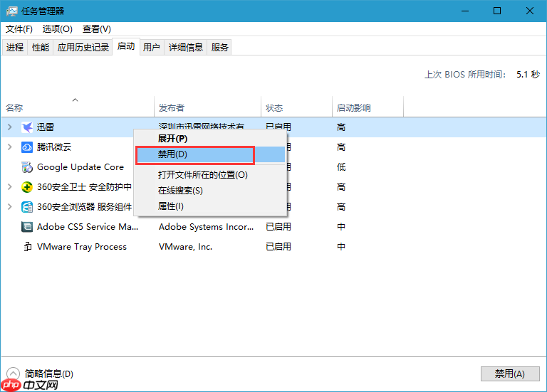The height and width of the screenshot is (392, 547).
Task: Click the 5.1 秒 BIOS time value
Action: pos(528,74)
